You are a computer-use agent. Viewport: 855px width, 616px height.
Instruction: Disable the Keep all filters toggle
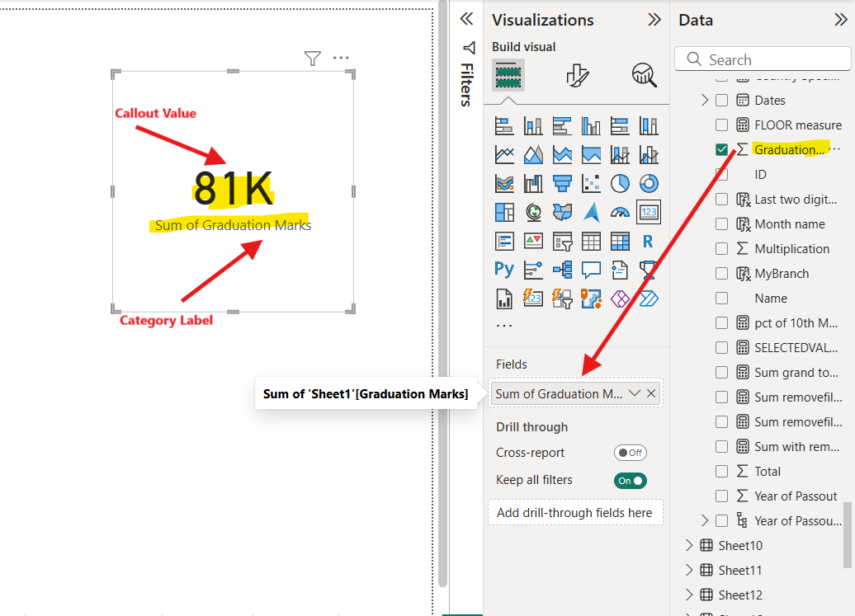[630, 479]
